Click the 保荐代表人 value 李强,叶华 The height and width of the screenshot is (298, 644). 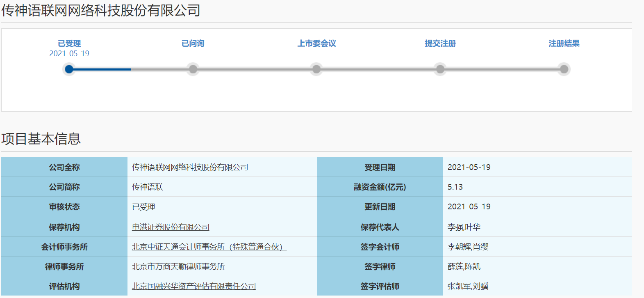(x=464, y=227)
